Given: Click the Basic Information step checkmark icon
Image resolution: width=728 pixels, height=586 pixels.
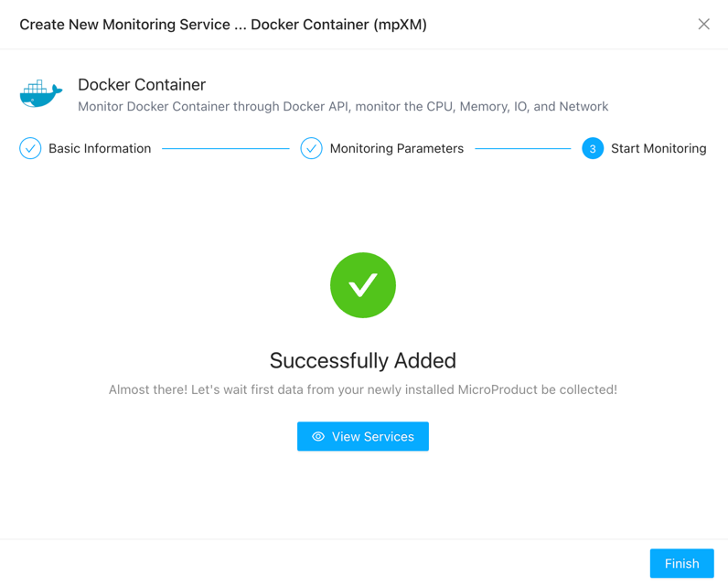Looking at the screenshot, I should coord(30,148).
